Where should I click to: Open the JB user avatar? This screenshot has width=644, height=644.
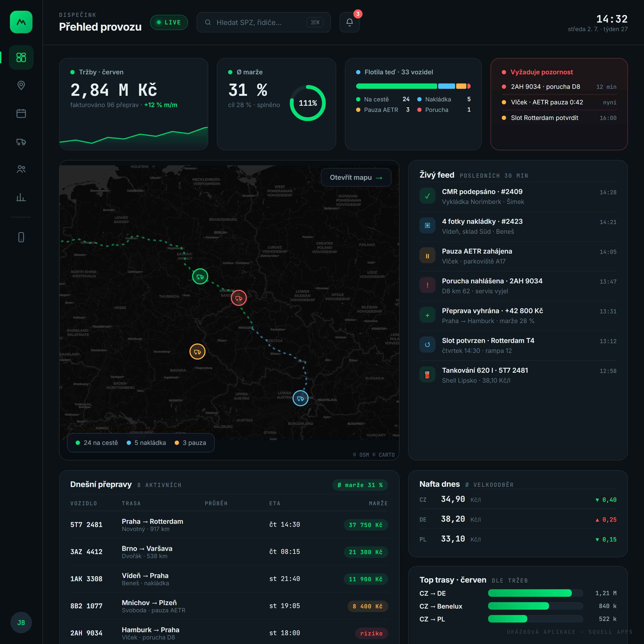[21, 623]
